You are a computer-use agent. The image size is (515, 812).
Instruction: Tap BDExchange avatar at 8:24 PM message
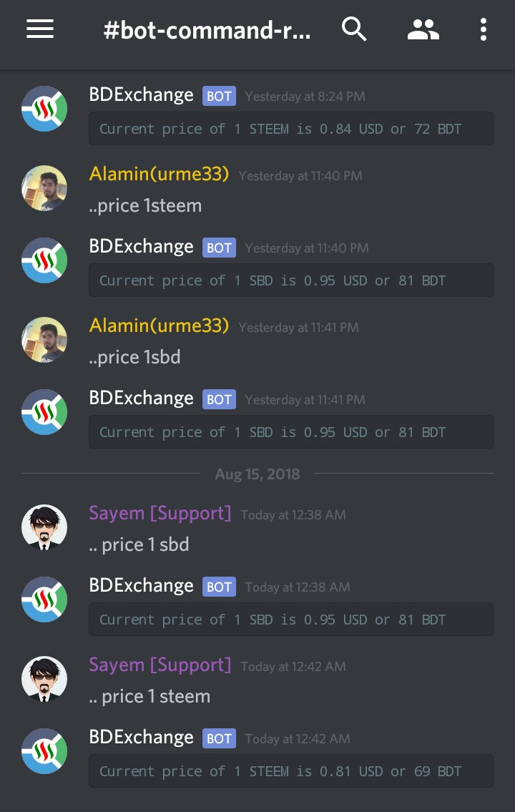point(44,109)
